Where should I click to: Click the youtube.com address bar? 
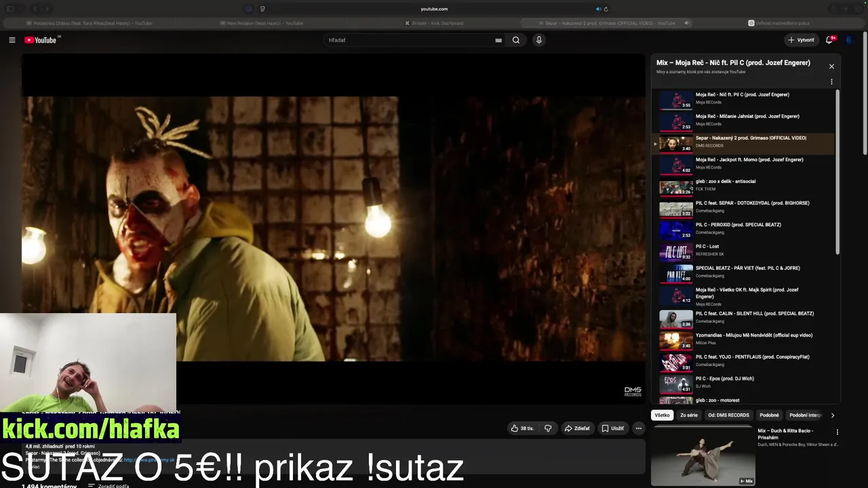coord(434,9)
